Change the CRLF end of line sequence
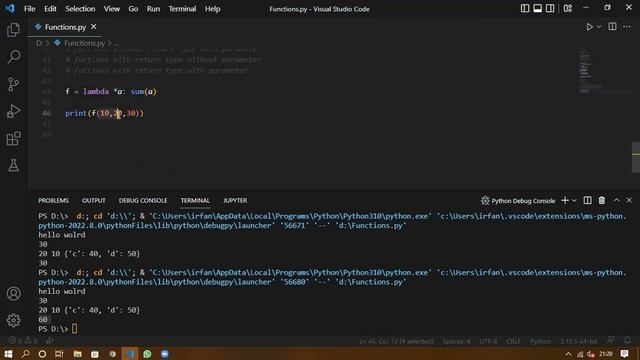This screenshot has height=360, width=640. coord(513,341)
